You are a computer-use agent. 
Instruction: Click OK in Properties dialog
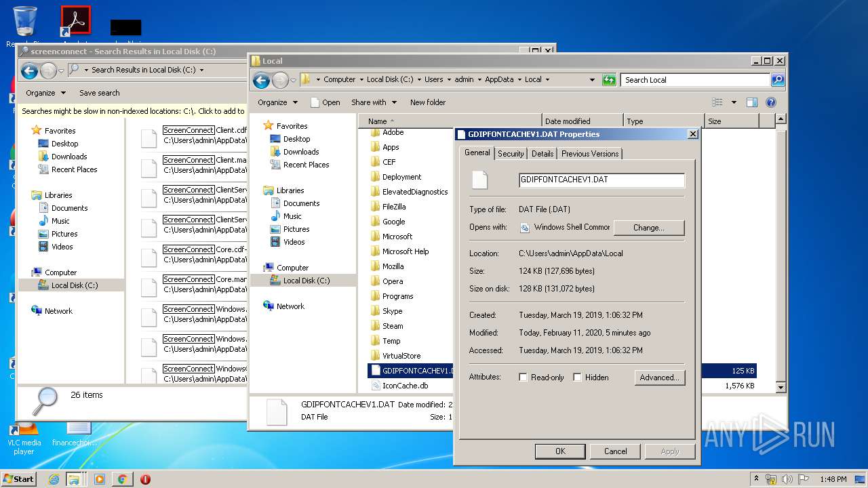coord(560,451)
